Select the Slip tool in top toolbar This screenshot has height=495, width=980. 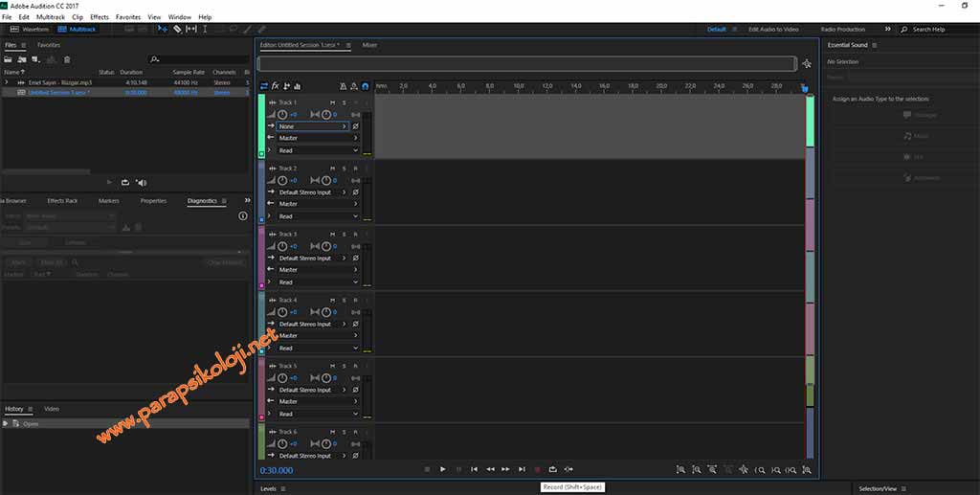(191, 29)
